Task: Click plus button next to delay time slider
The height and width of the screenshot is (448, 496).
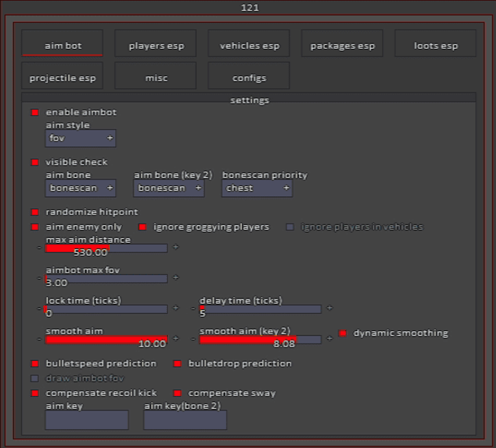Action: [x=330, y=308]
